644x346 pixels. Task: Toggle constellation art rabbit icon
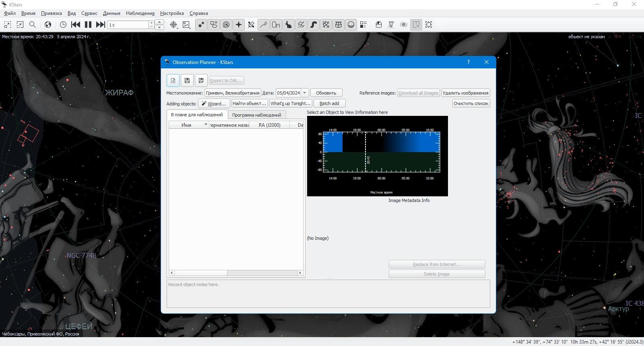tap(288, 25)
